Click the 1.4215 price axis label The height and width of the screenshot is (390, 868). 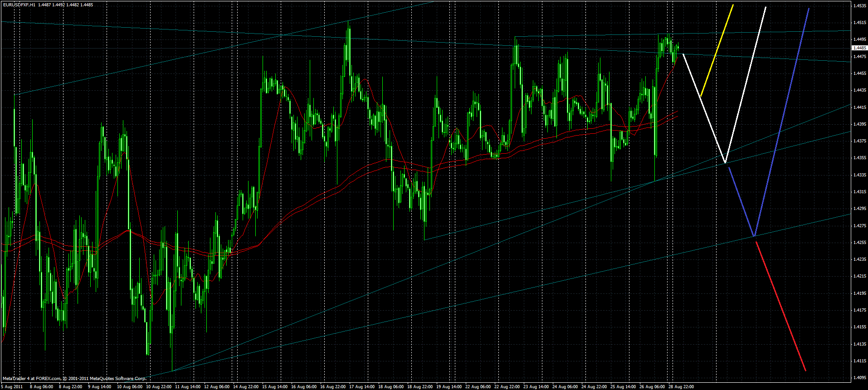click(859, 276)
